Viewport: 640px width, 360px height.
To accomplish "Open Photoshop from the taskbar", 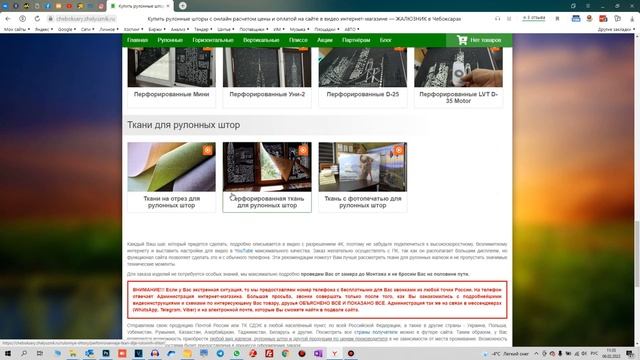I will pos(106,353).
